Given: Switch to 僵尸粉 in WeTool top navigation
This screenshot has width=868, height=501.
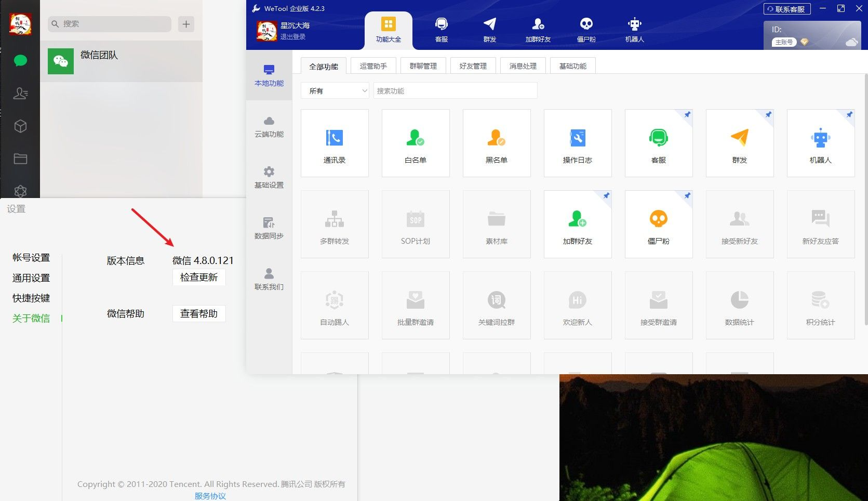Looking at the screenshot, I should tap(586, 30).
